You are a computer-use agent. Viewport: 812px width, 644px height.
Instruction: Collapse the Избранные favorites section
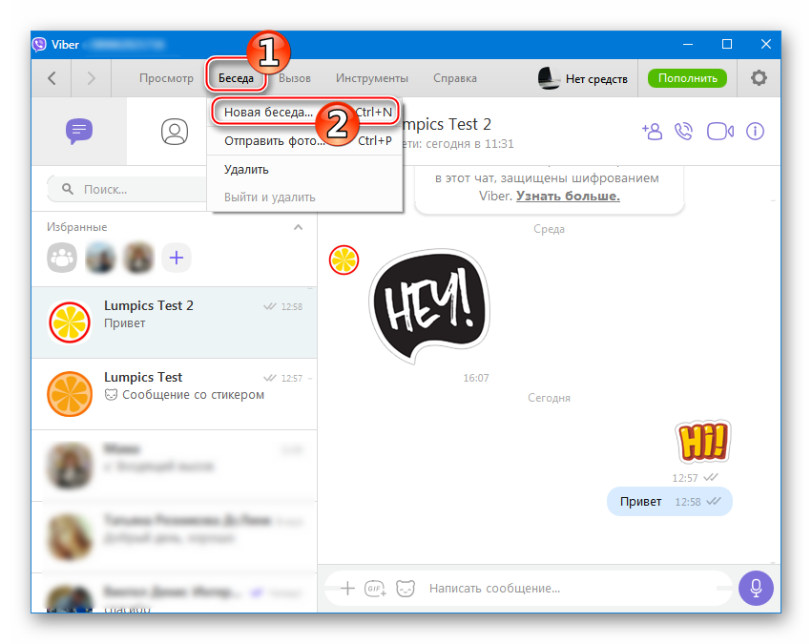coord(299,227)
